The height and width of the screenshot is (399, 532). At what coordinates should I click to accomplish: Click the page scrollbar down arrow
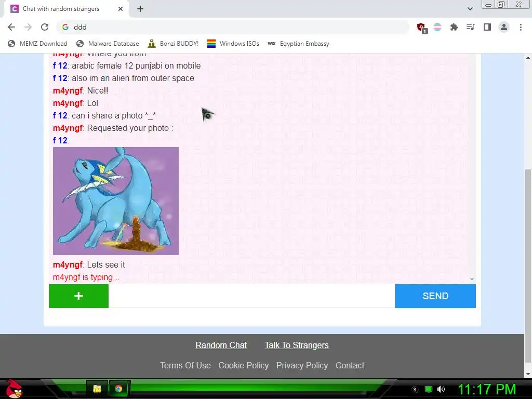coord(528,374)
